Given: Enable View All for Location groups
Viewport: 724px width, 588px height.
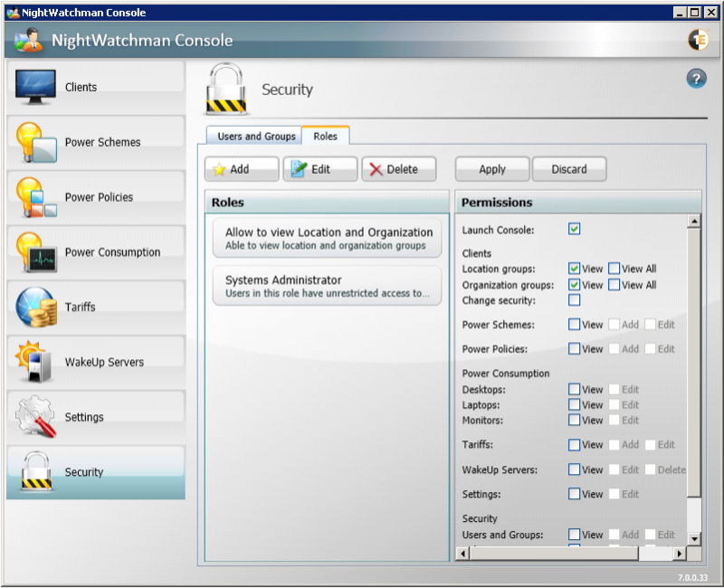Looking at the screenshot, I should tap(614, 269).
